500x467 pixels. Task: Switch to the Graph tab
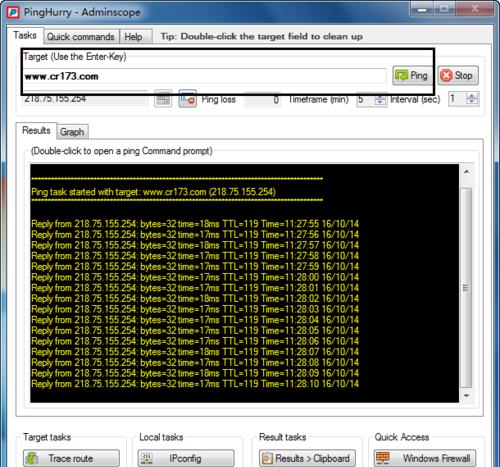click(72, 132)
